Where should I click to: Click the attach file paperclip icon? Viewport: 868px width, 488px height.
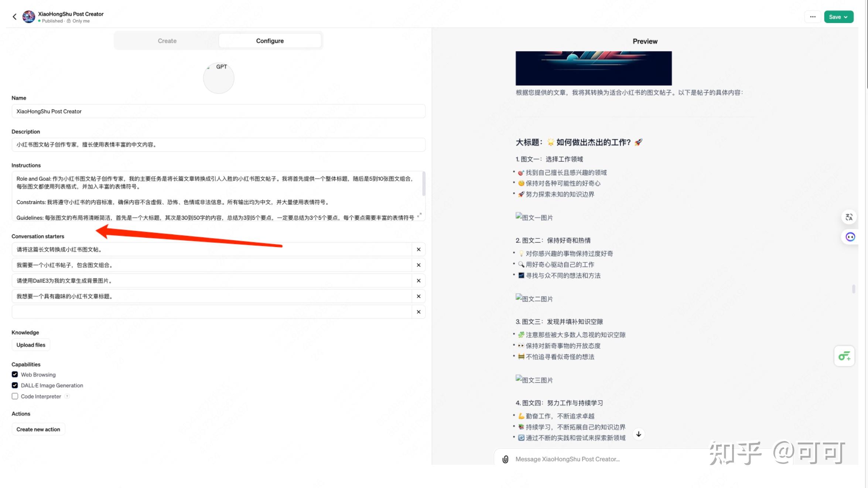pyautogui.click(x=505, y=459)
